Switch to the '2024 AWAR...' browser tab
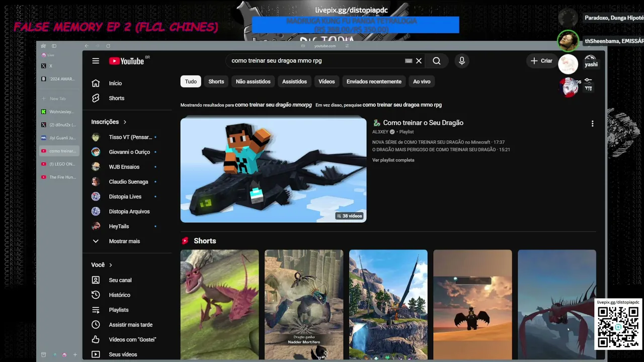644x362 pixels. click(x=59, y=79)
